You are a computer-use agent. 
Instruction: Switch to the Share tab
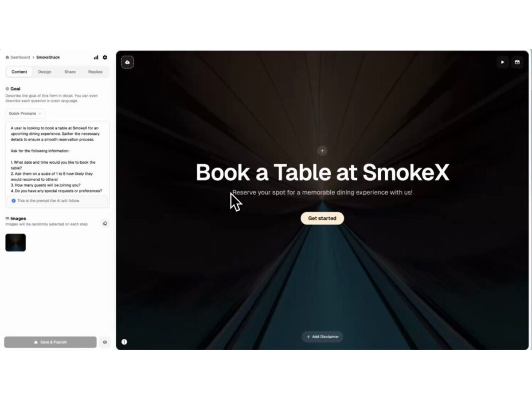(70, 72)
